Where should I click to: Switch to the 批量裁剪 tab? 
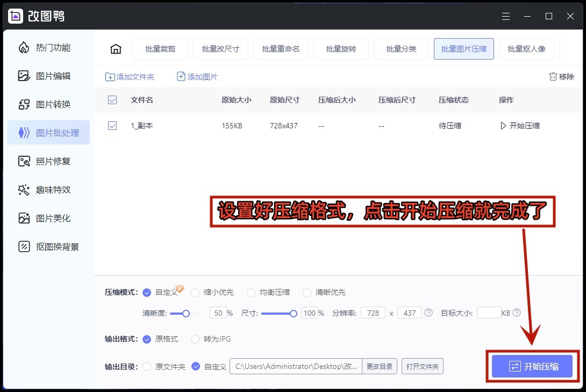[x=160, y=49]
